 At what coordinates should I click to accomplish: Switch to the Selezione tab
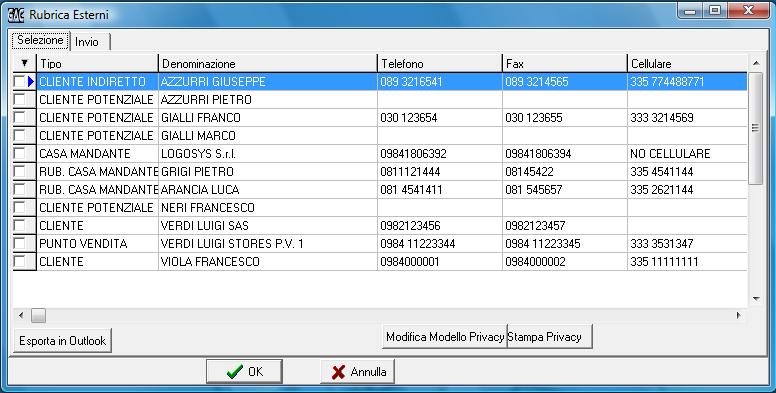pyautogui.click(x=41, y=40)
